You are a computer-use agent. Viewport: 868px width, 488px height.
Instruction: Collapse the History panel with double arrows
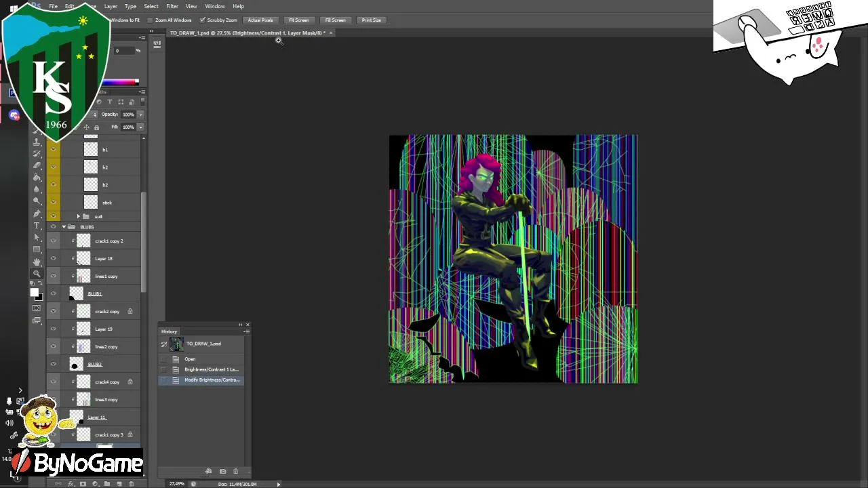point(240,325)
